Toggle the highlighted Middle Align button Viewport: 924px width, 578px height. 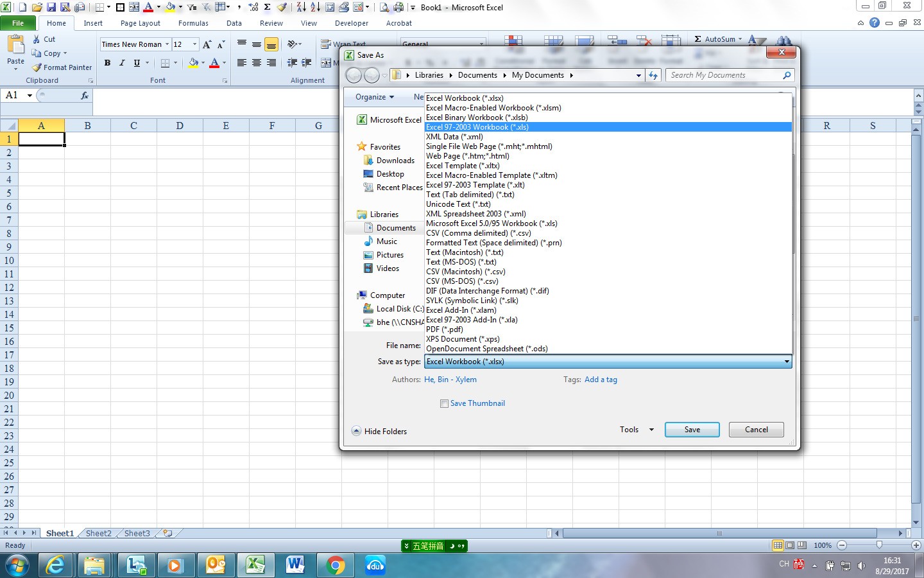pos(271,44)
